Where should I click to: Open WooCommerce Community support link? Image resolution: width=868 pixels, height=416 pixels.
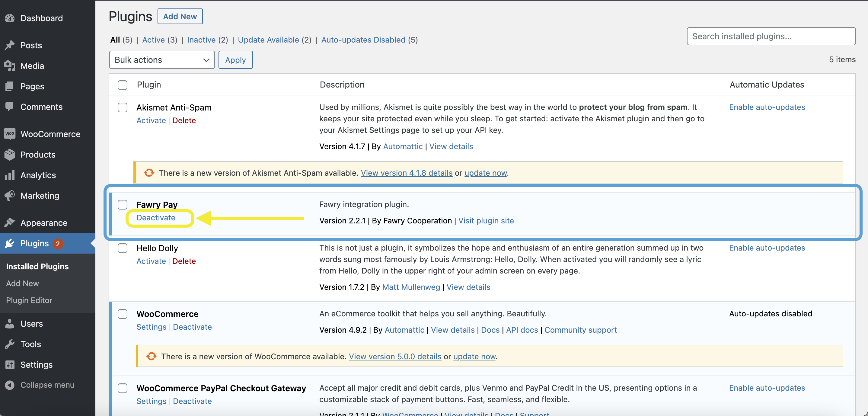click(580, 330)
